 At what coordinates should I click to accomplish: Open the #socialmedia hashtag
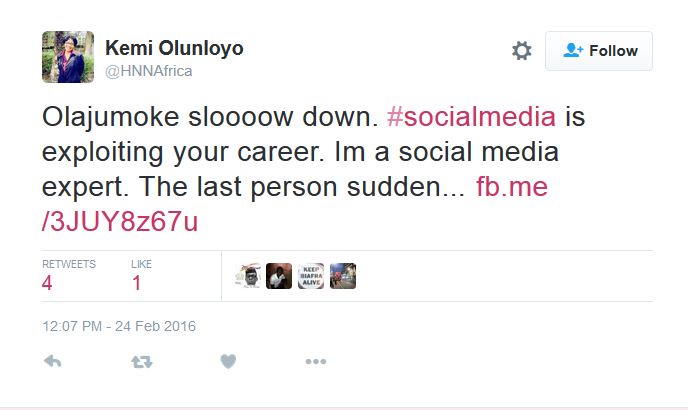pyautogui.click(x=471, y=117)
